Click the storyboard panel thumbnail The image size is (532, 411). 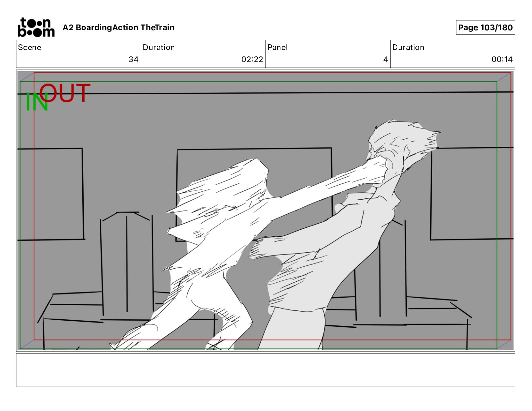tap(265, 211)
